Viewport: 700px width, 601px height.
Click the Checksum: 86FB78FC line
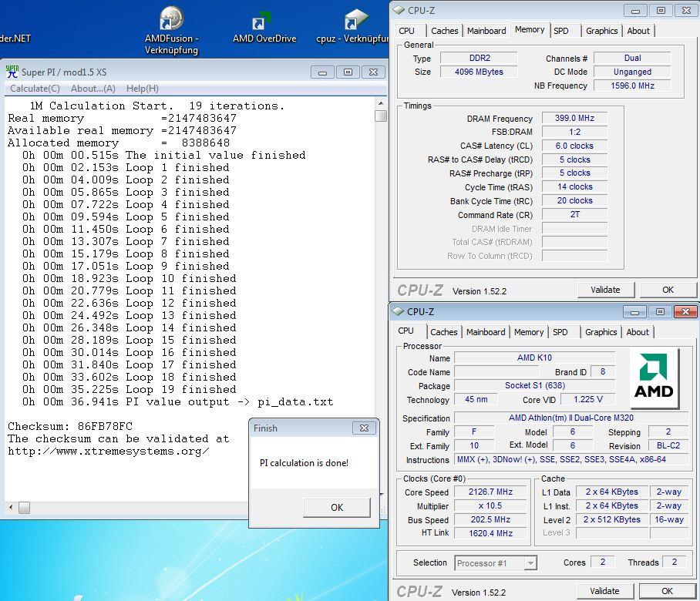[69, 426]
